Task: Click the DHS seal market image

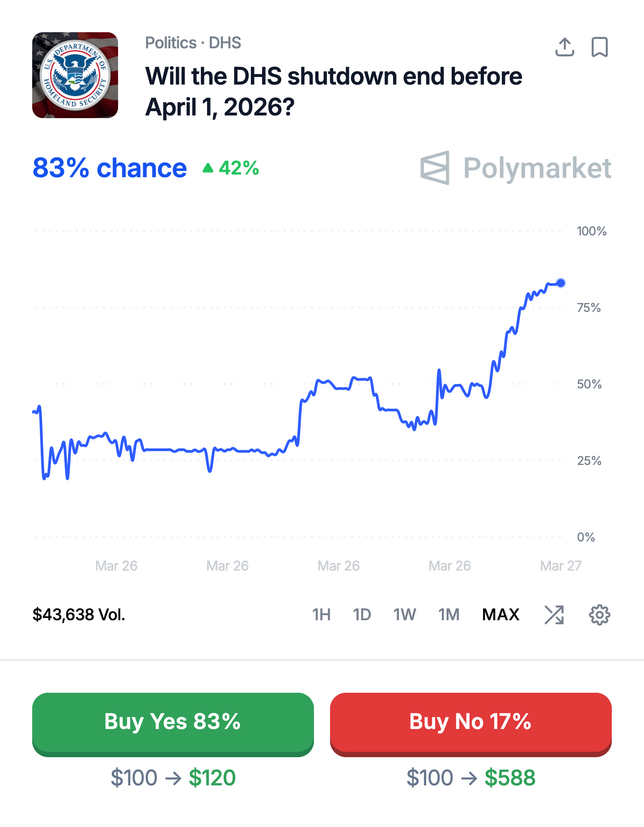Action: tap(75, 75)
